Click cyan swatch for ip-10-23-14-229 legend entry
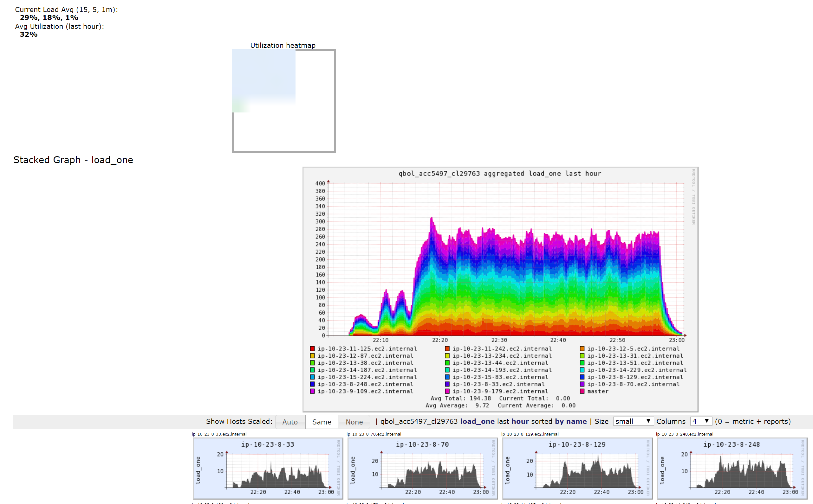 pos(582,370)
